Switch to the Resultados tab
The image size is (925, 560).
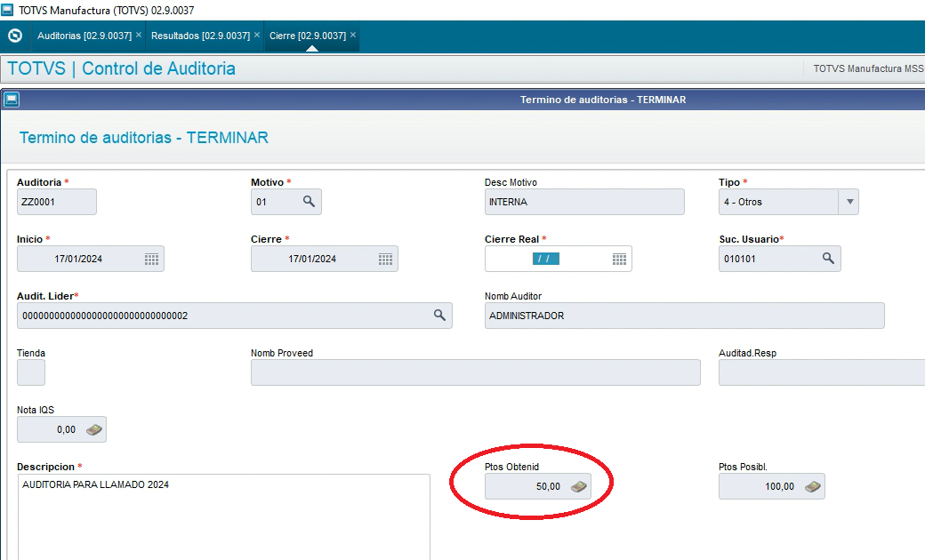click(201, 36)
